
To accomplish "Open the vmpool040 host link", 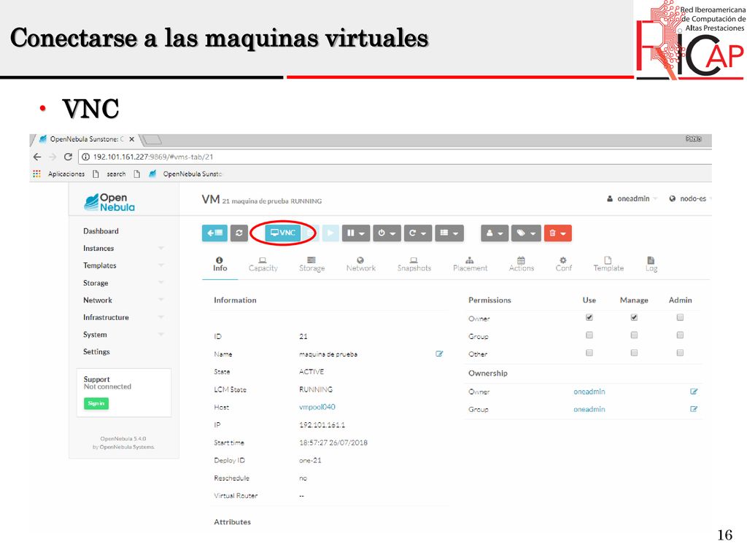I will (x=317, y=407).
